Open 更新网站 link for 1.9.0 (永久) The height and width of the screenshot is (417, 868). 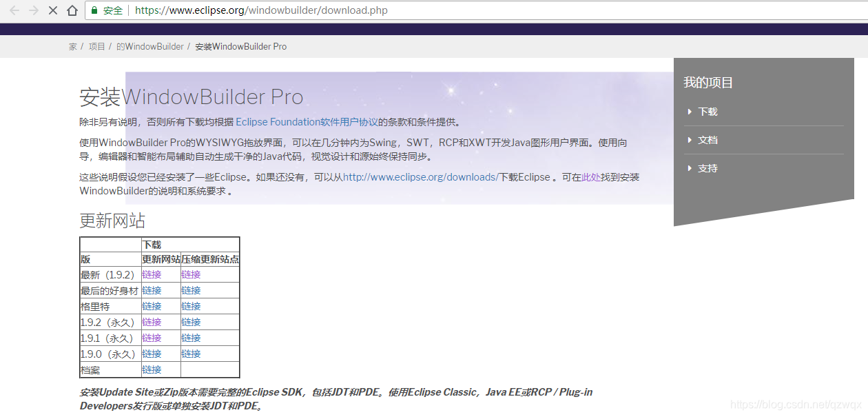pyautogui.click(x=152, y=354)
